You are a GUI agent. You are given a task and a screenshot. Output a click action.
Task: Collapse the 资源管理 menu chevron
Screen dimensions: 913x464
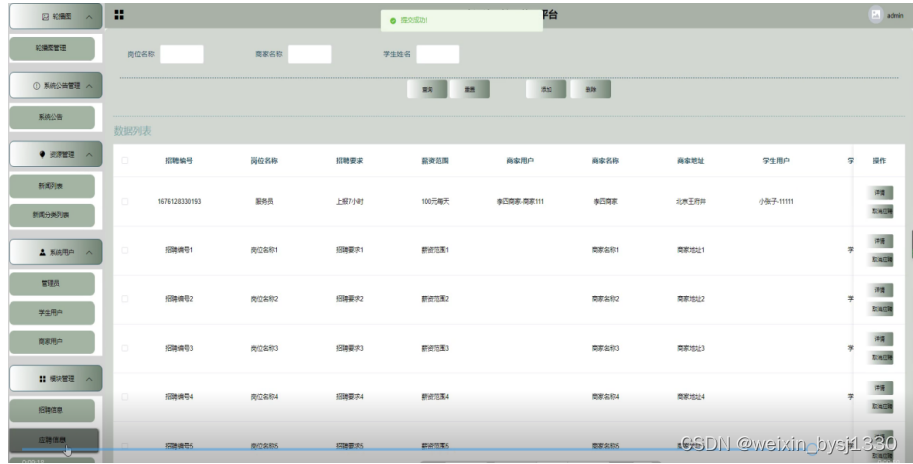coord(89,154)
